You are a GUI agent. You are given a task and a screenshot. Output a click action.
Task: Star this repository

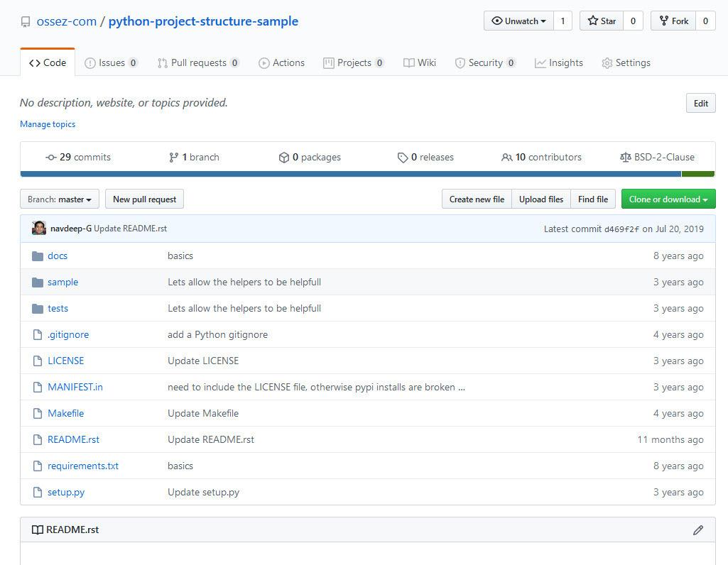(602, 21)
